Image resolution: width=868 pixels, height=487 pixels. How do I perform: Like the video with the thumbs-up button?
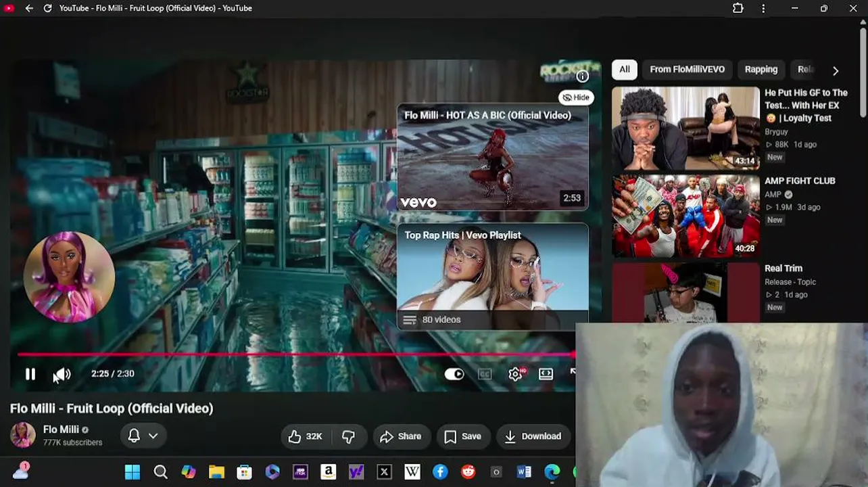(305, 436)
